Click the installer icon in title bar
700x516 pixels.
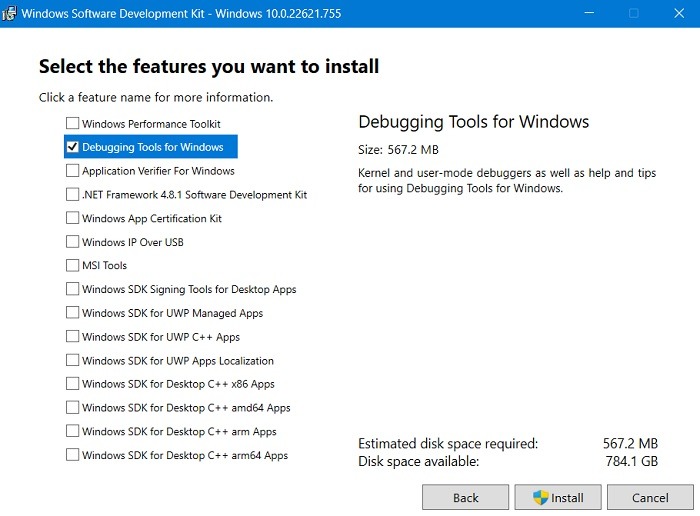click(9, 13)
